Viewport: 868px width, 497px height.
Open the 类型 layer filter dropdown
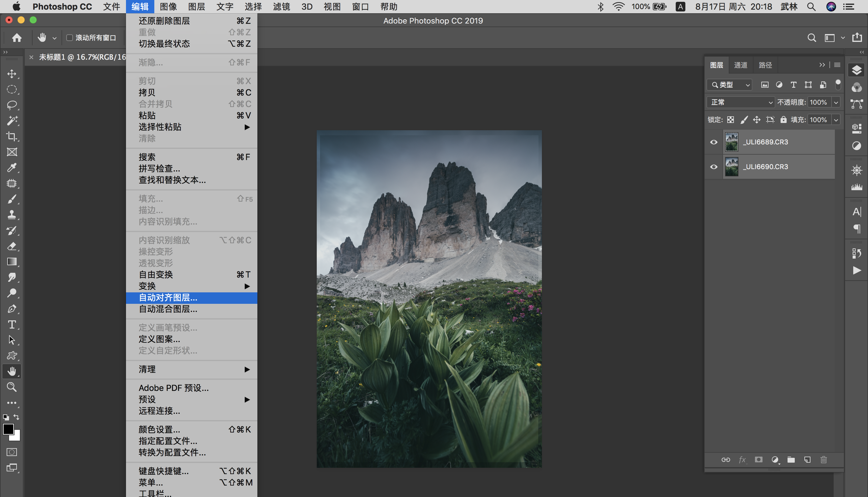[730, 85]
